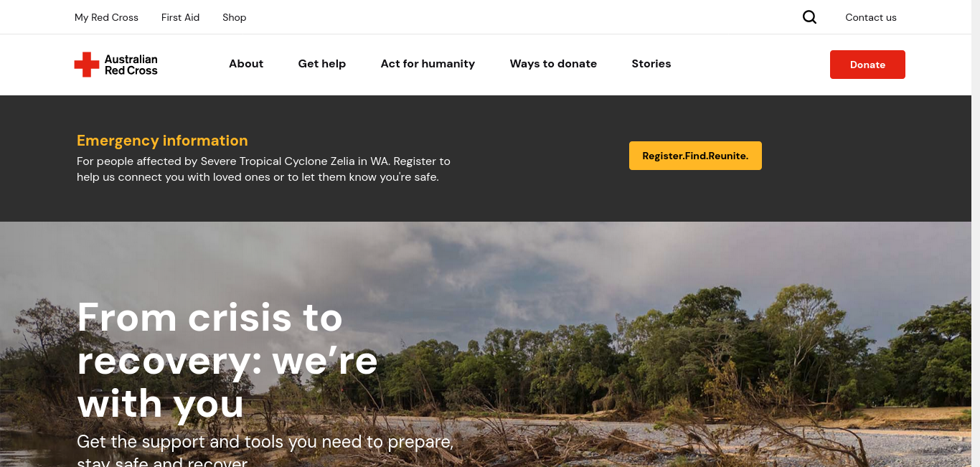Open the My Red Cross link

(x=106, y=17)
